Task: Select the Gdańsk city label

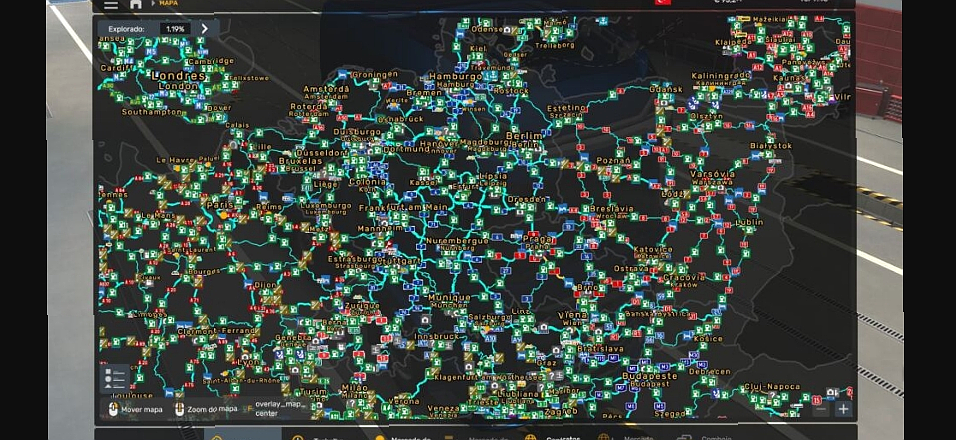Action: 666,89
